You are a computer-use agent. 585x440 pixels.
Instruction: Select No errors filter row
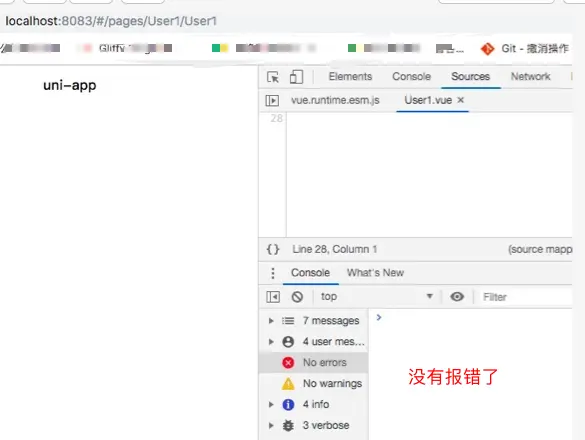313,363
